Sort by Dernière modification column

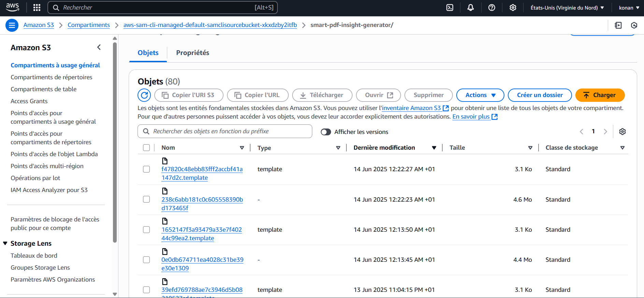click(434, 148)
